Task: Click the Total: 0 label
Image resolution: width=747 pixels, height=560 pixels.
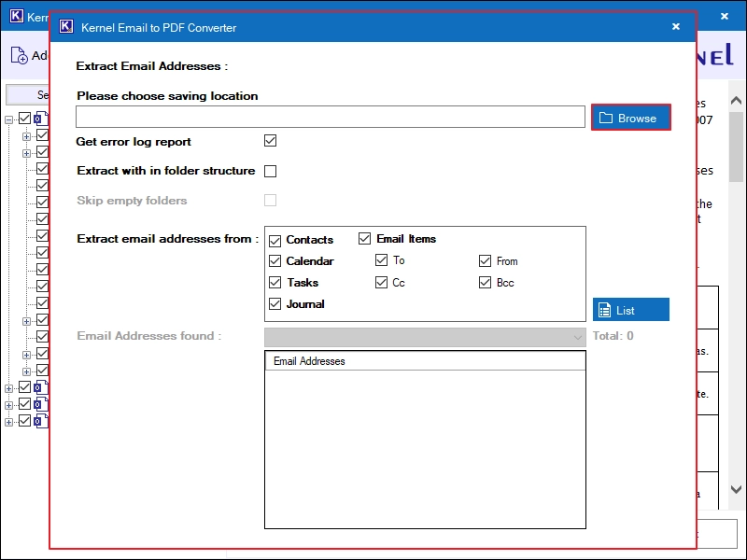Action: click(613, 336)
